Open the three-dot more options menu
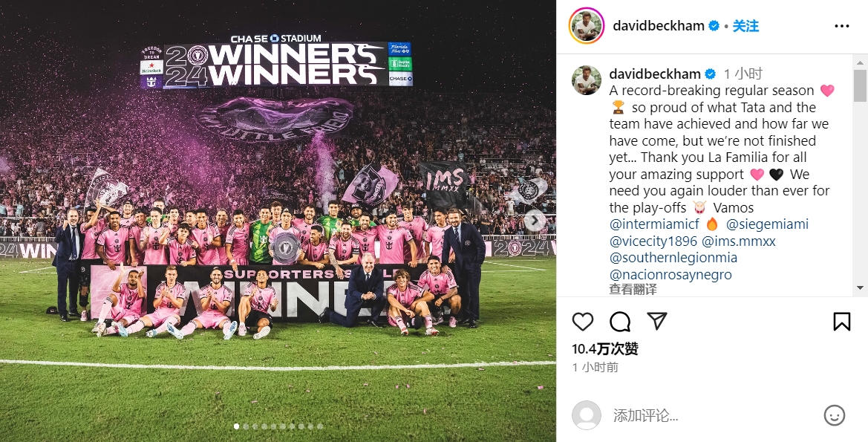Viewport: 868px width, 442px height. (x=841, y=26)
